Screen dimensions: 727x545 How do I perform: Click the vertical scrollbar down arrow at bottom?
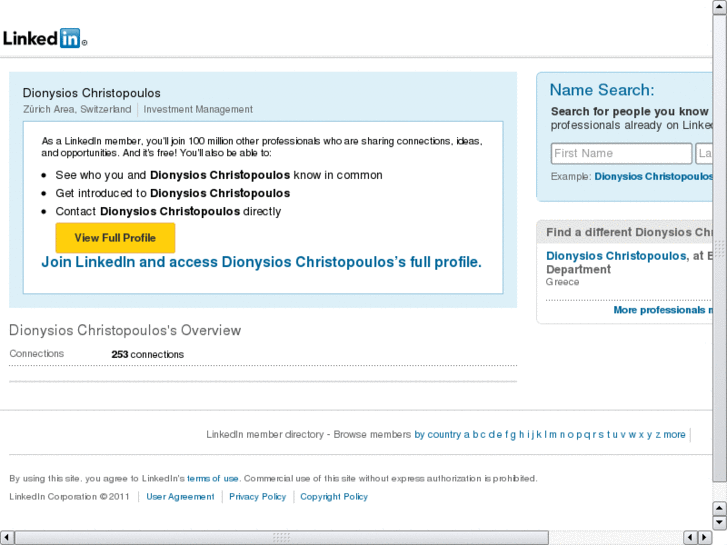tap(719, 522)
